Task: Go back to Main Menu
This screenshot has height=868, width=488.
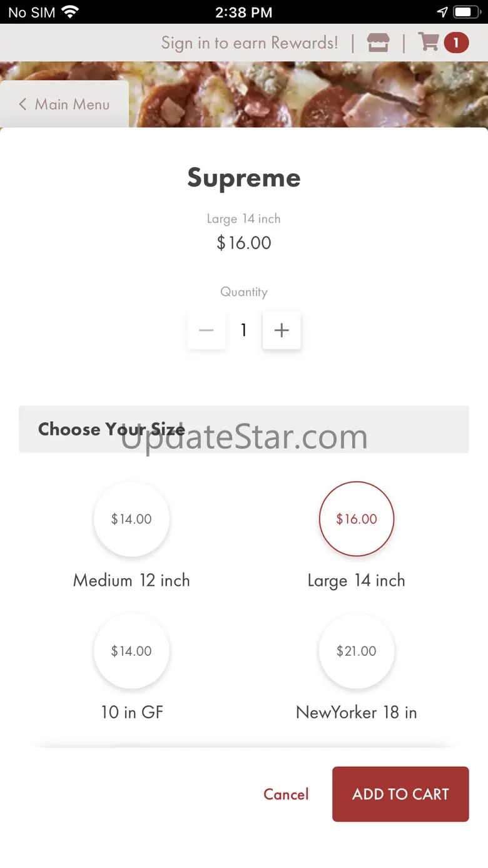Action: click(72, 105)
